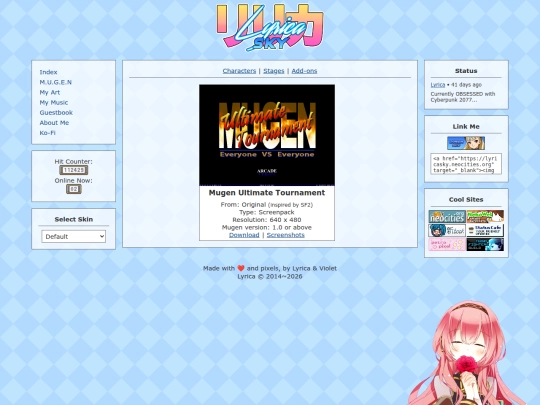
Task: Click the Lyrica Sky logo banner
Action: pyautogui.click(x=270, y=28)
